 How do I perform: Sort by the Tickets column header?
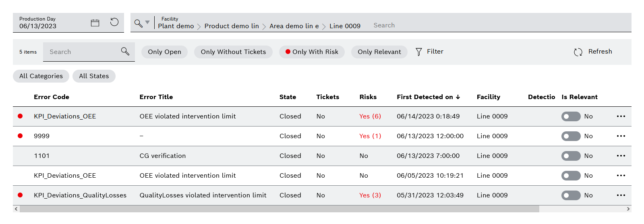tap(328, 97)
